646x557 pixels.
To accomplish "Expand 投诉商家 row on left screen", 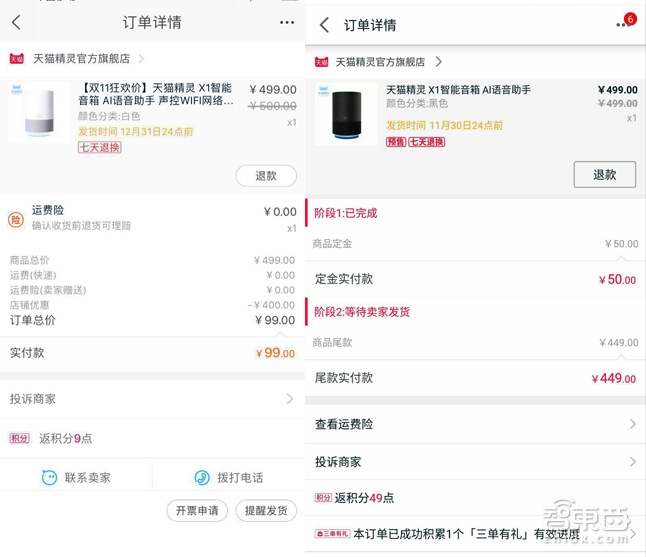I will coord(290,399).
